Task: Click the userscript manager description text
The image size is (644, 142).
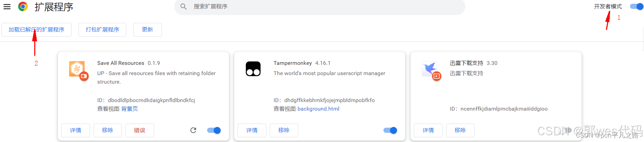Action: point(329,73)
